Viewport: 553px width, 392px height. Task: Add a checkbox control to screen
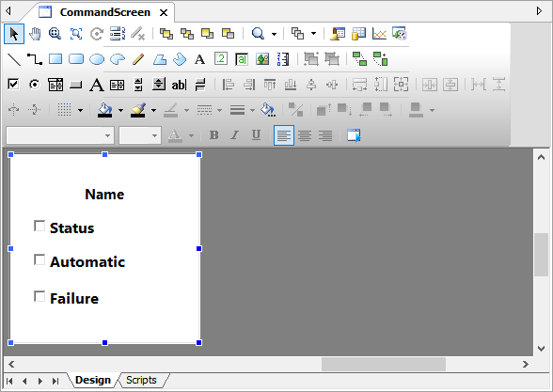(x=13, y=85)
